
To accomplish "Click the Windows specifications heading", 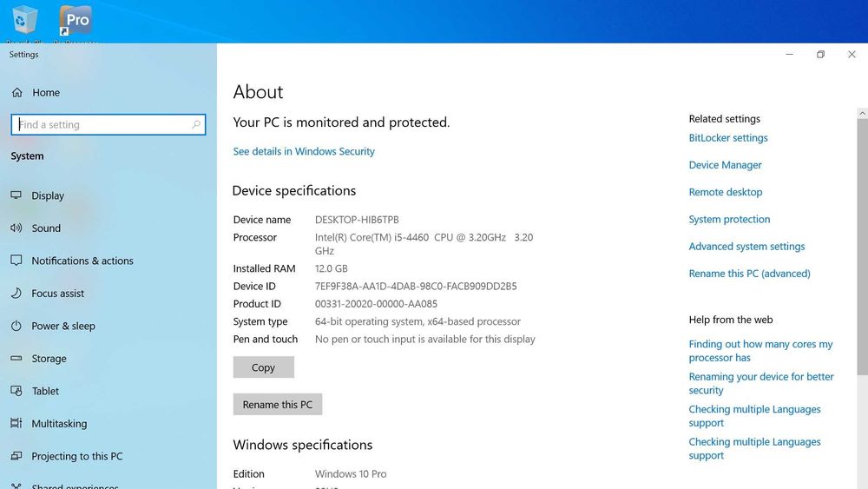I will click(303, 445).
